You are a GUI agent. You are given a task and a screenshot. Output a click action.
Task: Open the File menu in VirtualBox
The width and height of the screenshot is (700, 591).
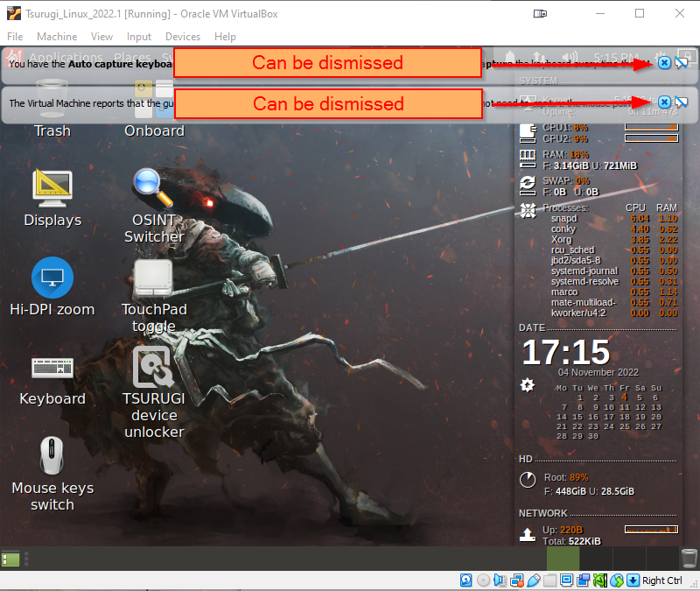click(15, 37)
